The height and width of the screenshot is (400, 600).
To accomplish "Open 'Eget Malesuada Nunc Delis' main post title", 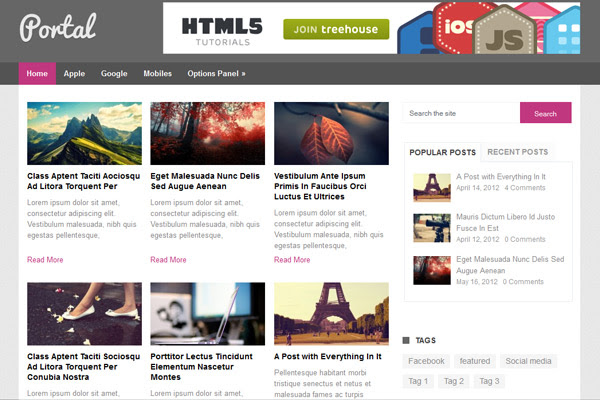I will pyautogui.click(x=205, y=181).
